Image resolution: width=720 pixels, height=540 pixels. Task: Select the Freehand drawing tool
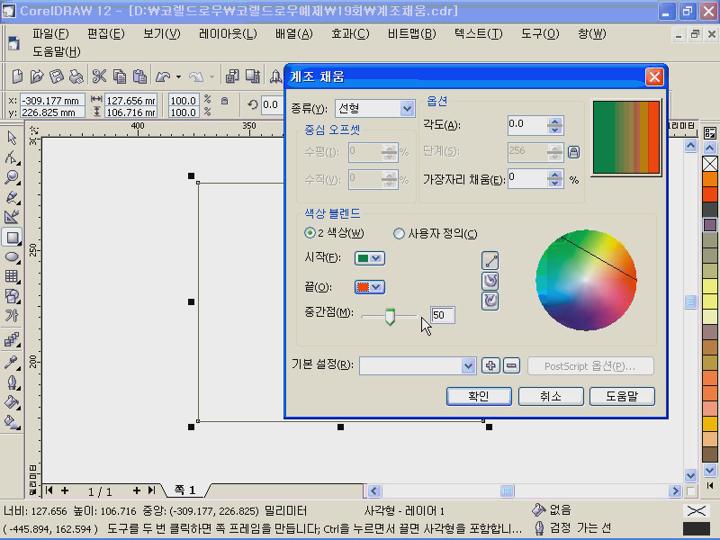11,197
